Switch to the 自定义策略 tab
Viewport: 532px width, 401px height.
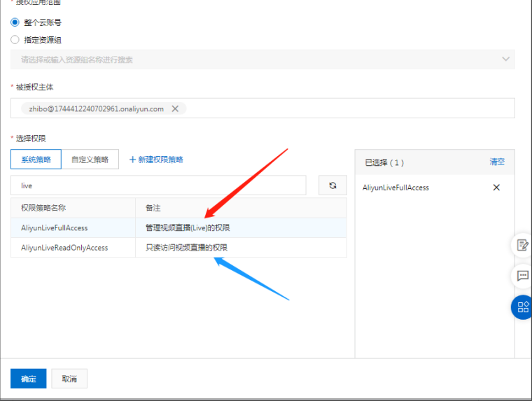(90, 159)
